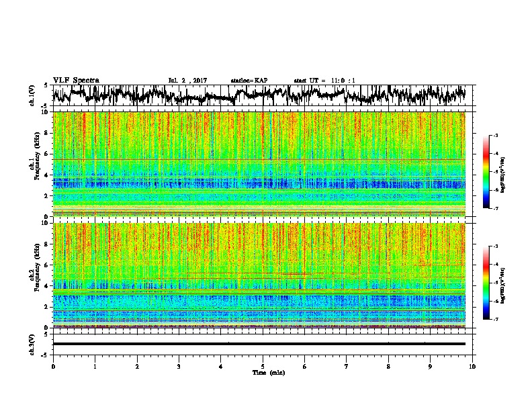Viewport: 532px width, 411px height.
Task: Click the "-7" label on ch.2 color bar
Action: click(x=496, y=319)
